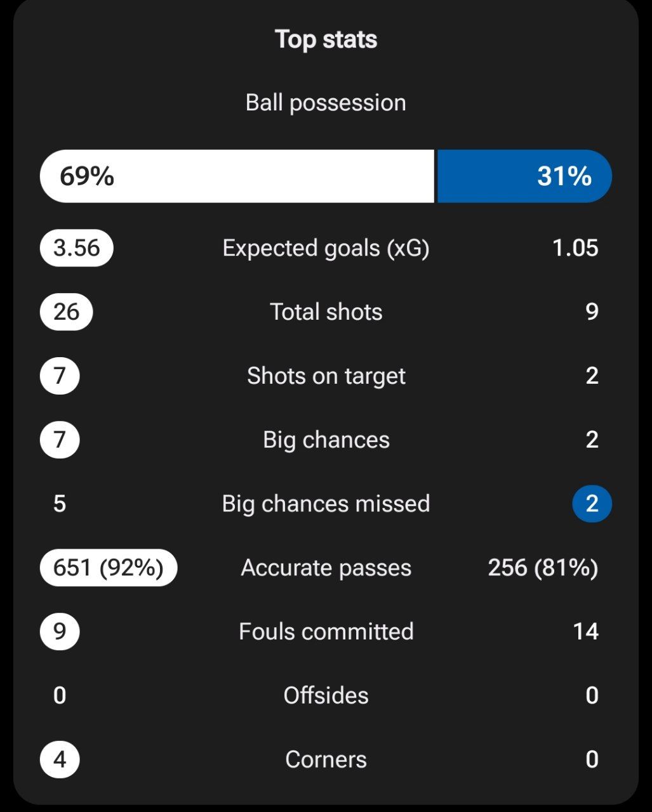The image size is (652, 812).
Task: Tap the 3.56 expected goals pill
Action: tap(77, 248)
